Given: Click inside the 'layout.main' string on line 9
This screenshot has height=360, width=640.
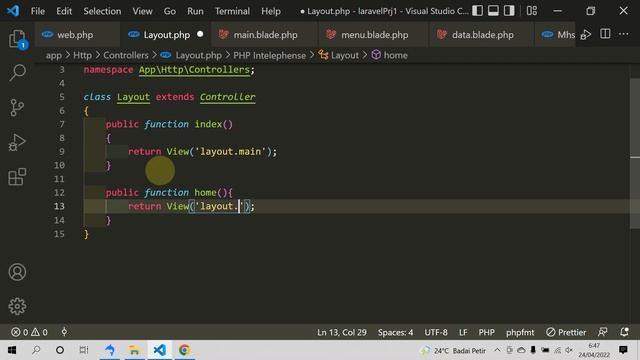Looking at the screenshot, I should click(230, 151).
